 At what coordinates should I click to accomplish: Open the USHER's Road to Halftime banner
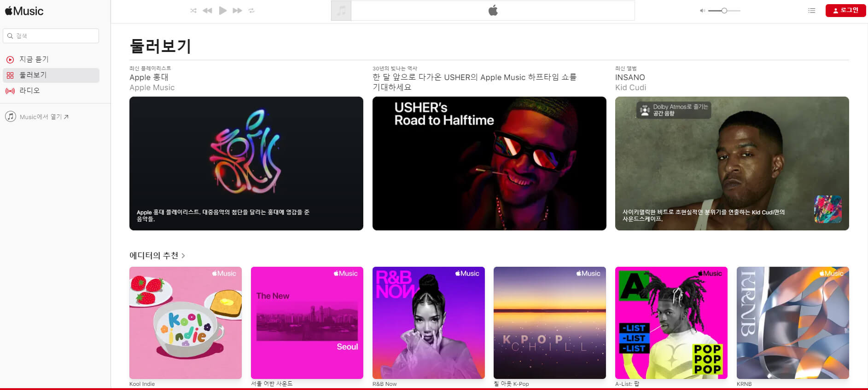pyautogui.click(x=489, y=163)
